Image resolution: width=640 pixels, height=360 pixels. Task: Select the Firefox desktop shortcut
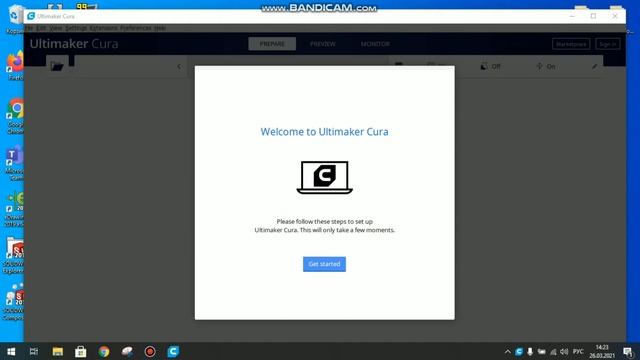[x=15, y=65]
